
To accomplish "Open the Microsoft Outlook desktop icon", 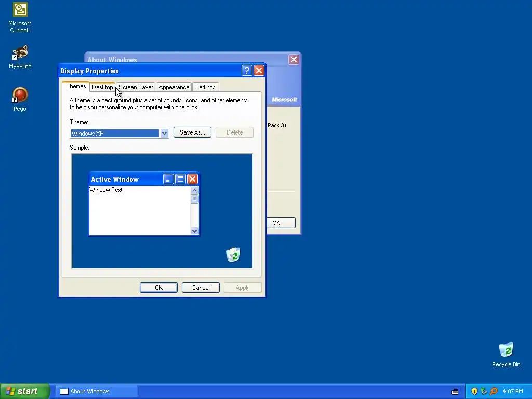I will (20, 17).
